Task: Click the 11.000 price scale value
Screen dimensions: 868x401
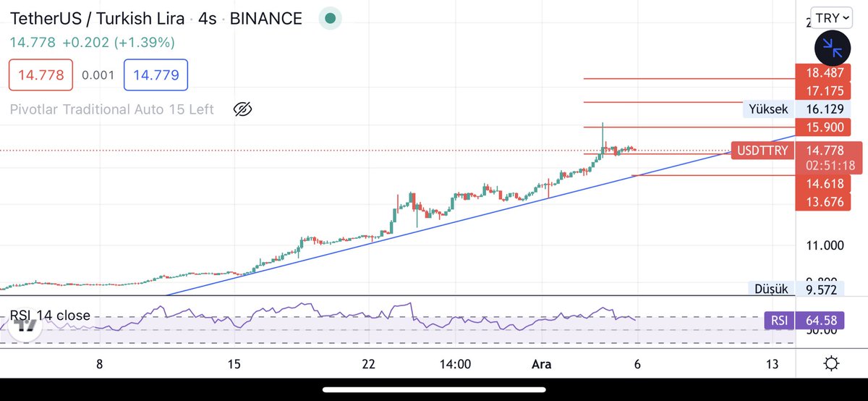Action: (x=825, y=245)
